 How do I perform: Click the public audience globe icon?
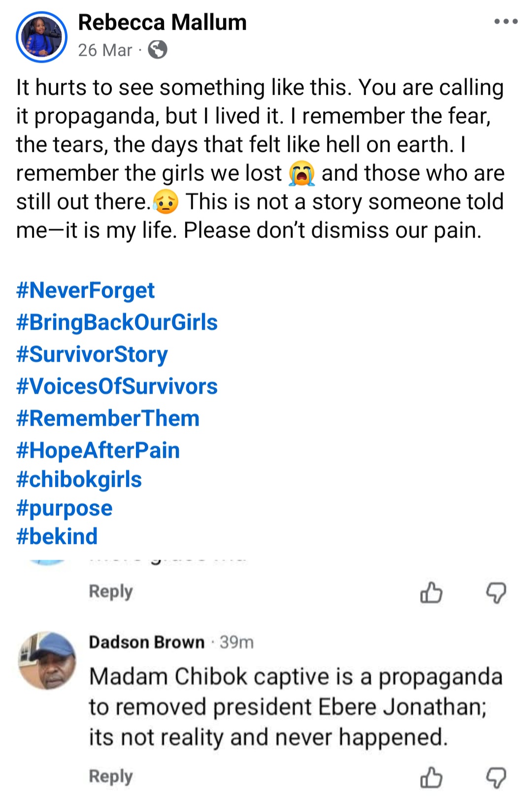157,50
